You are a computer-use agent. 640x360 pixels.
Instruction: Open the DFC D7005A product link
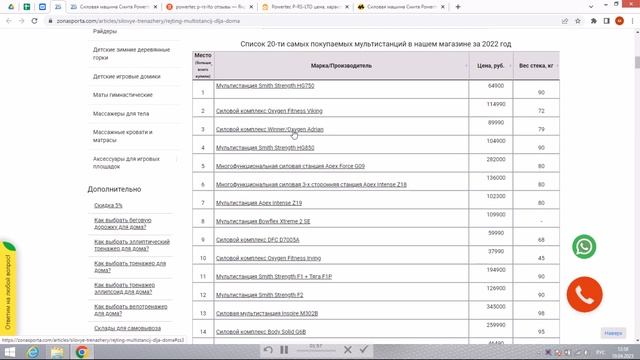tap(257, 240)
